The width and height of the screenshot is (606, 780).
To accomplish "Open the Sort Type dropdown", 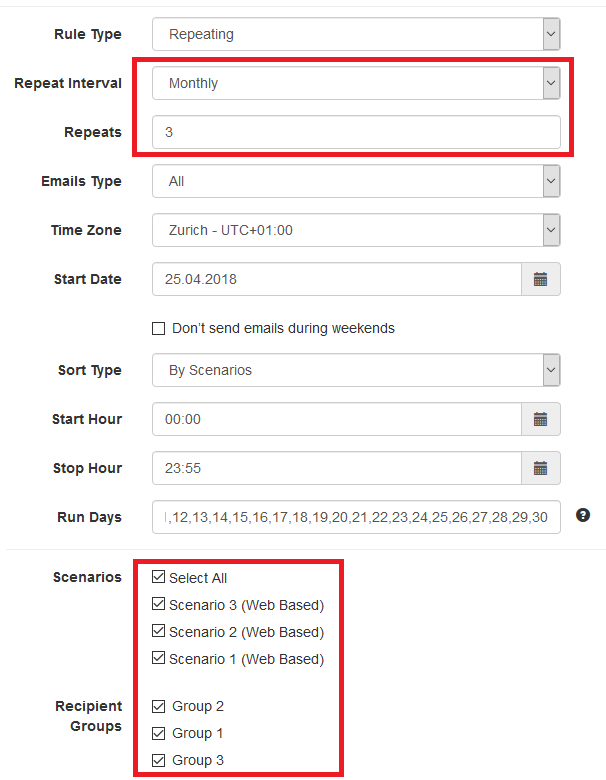I will coord(356,370).
